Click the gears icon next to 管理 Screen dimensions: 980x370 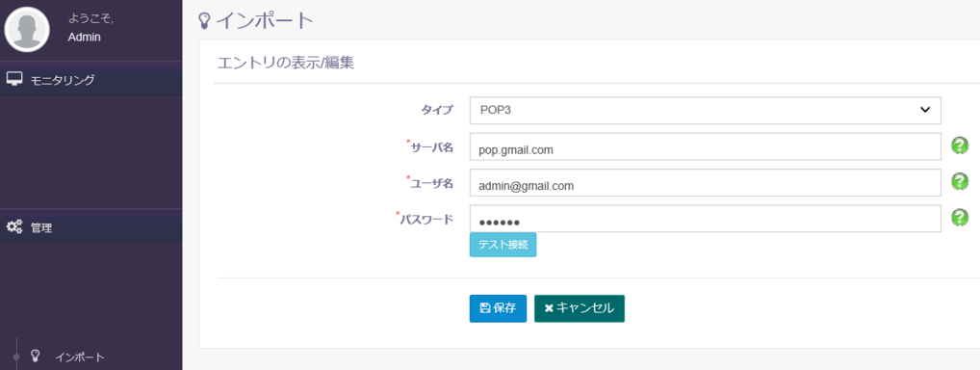[14, 227]
